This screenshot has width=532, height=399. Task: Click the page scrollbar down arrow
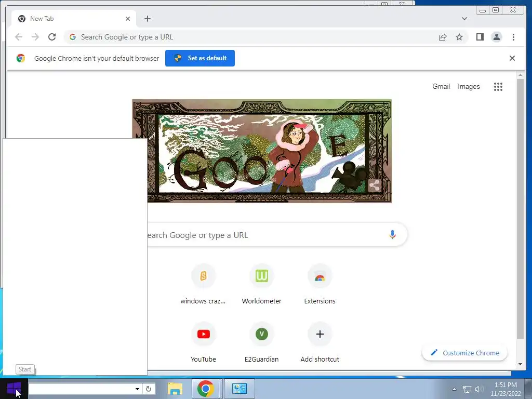(x=520, y=364)
